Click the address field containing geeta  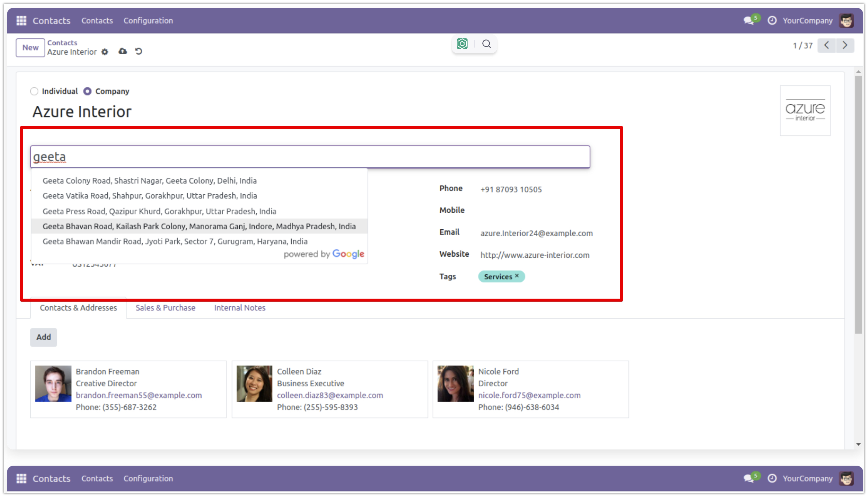coord(310,157)
